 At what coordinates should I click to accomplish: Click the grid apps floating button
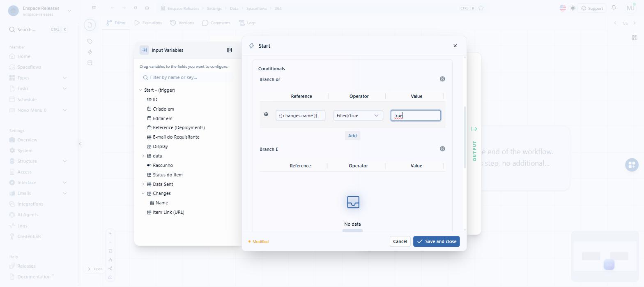pyautogui.click(x=632, y=165)
